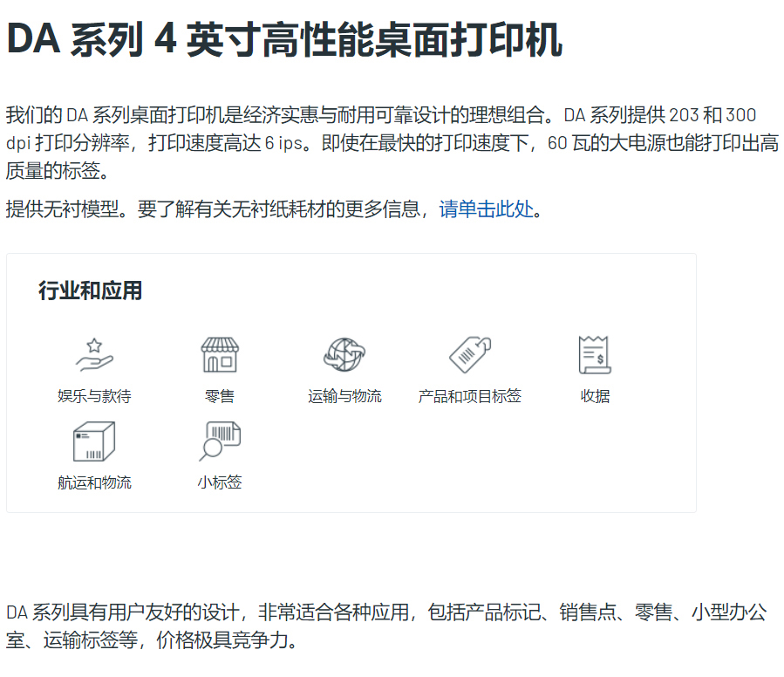Select the 零售 storefront icon
Image resolution: width=784 pixels, height=677 pixels.
tap(220, 355)
